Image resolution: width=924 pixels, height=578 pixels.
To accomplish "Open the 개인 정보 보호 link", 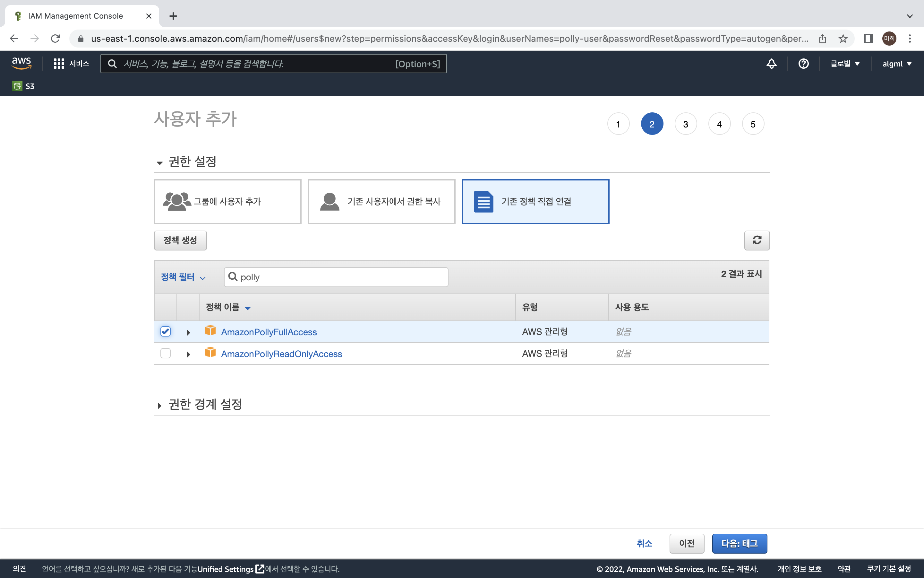I will coord(799,568).
